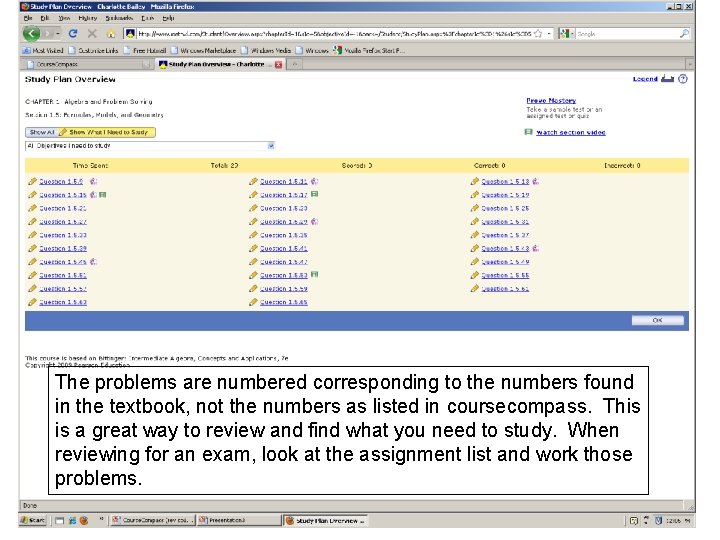Open the Bookmarks menu

tap(119, 18)
